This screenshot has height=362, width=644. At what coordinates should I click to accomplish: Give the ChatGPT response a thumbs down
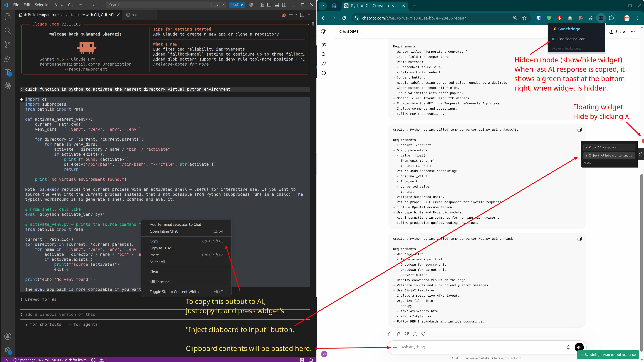pos(407,334)
